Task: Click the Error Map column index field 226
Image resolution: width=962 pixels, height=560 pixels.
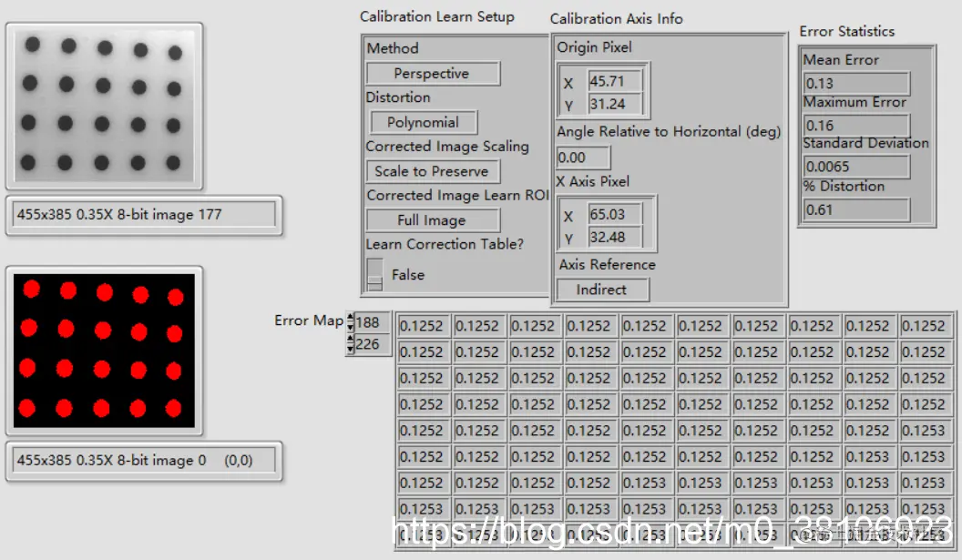Action: click(371, 344)
